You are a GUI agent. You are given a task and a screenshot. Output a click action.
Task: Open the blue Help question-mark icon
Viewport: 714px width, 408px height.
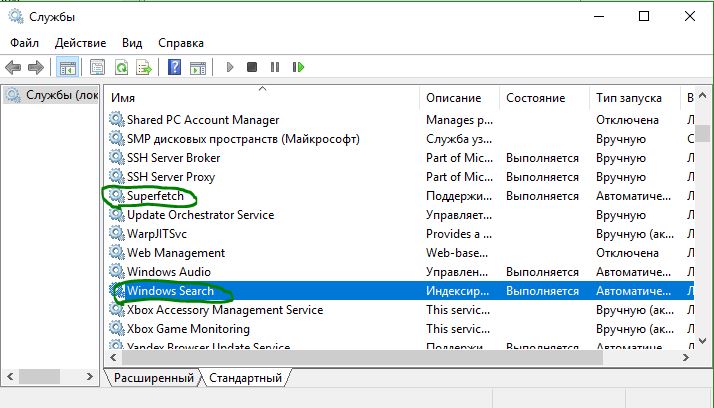[174, 68]
